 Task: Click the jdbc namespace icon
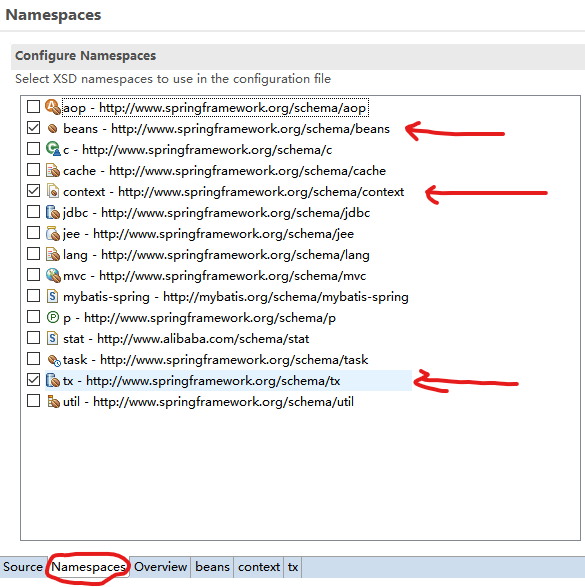pos(53,212)
